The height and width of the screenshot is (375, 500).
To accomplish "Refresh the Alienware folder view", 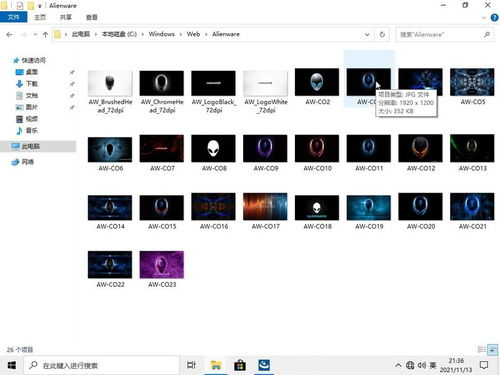I will [x=382, y=34].
